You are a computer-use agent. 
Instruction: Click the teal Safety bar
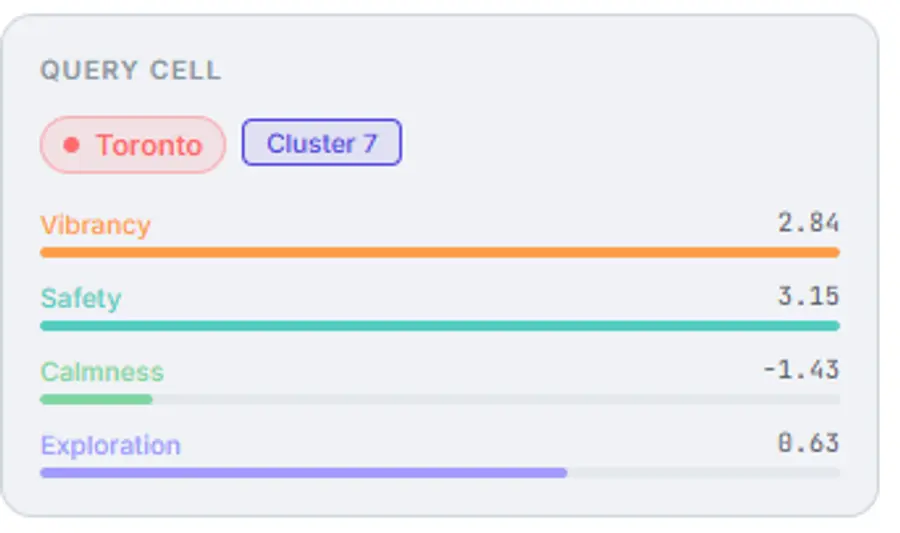(x=440, y=326)
